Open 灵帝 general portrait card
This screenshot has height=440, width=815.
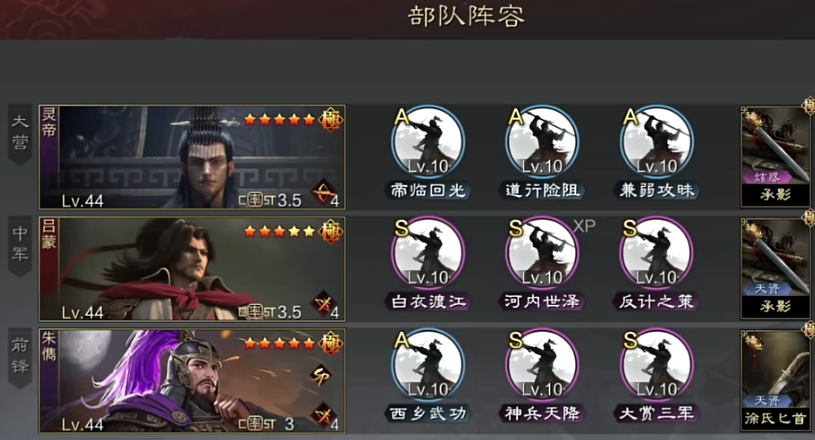click(x=192, y=157)
